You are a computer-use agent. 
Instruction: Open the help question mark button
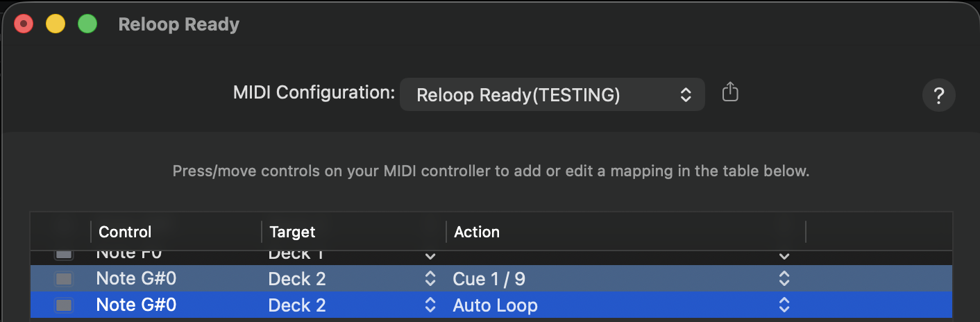[x=938, y=95]
